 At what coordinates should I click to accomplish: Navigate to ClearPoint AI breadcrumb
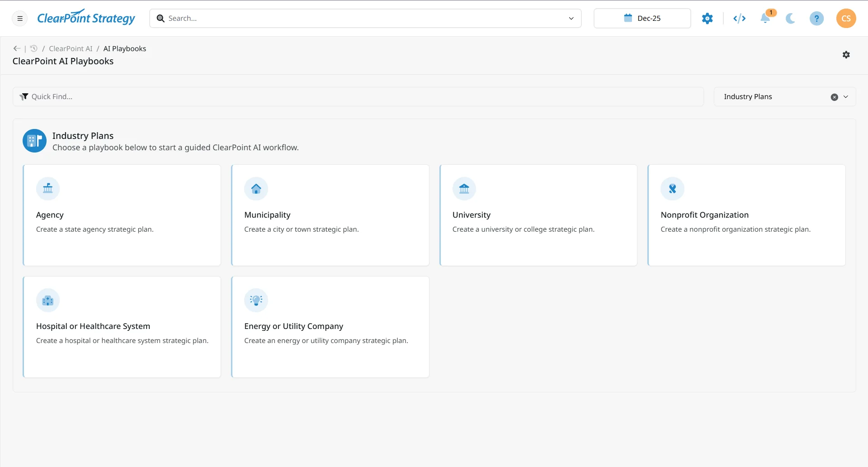71,48
